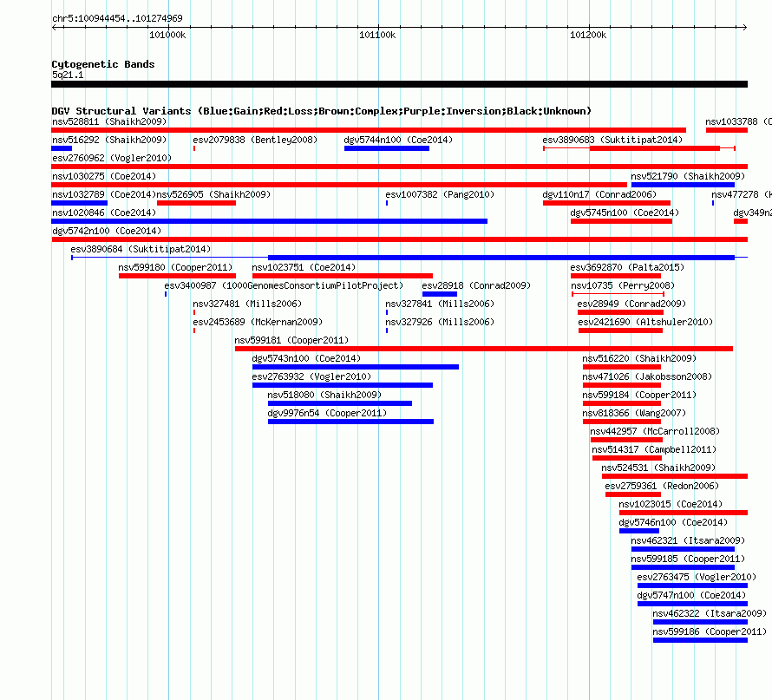Click the 101000k ruler tick label
This screenshot has width=772, height=700.
[x=167, y=35]
